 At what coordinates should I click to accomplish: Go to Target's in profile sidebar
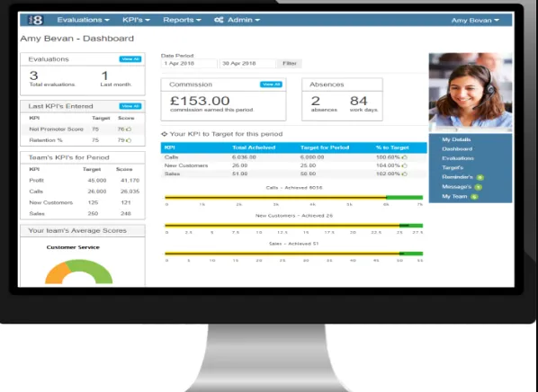point(453,168)
